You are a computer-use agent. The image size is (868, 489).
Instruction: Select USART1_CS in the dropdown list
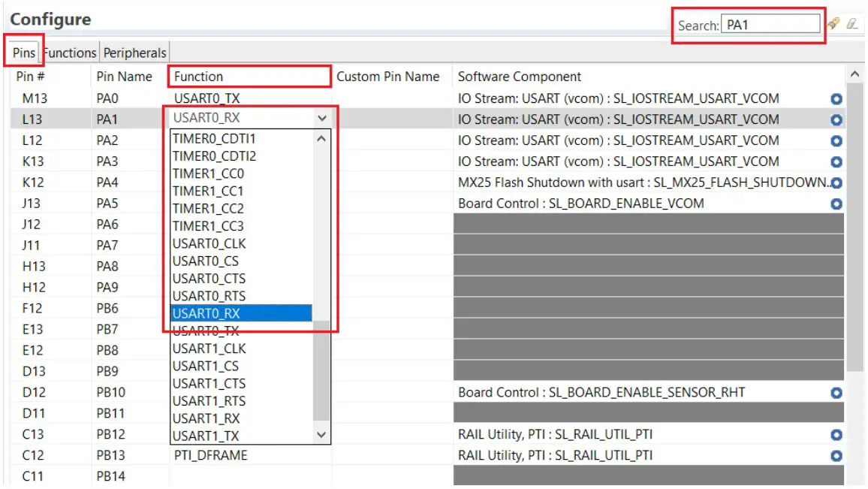point(241,366)
